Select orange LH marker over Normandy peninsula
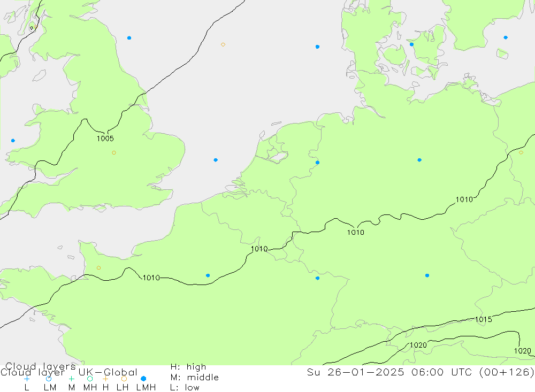535x392 pixels. point(98,268)
